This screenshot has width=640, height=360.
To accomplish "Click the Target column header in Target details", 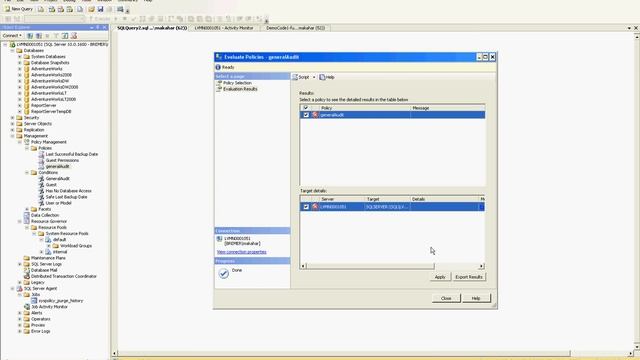I will point(387,199).
